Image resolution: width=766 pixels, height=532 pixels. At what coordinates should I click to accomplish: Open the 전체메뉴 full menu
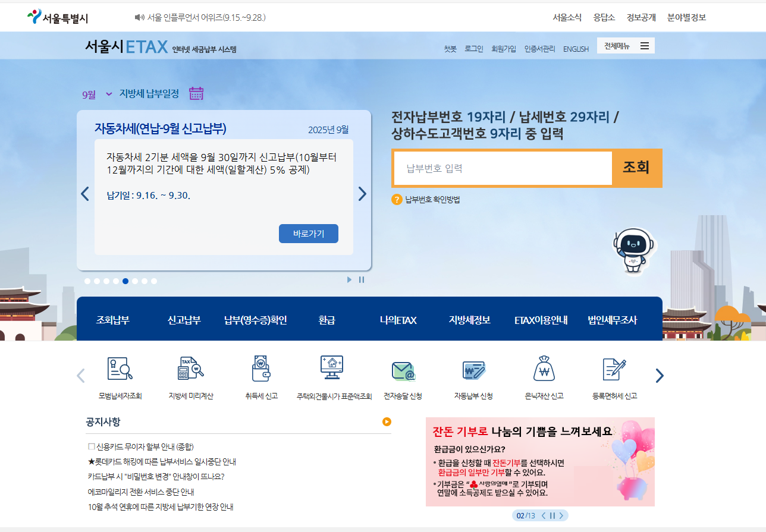pyautogui.click(x=626, y=46)
